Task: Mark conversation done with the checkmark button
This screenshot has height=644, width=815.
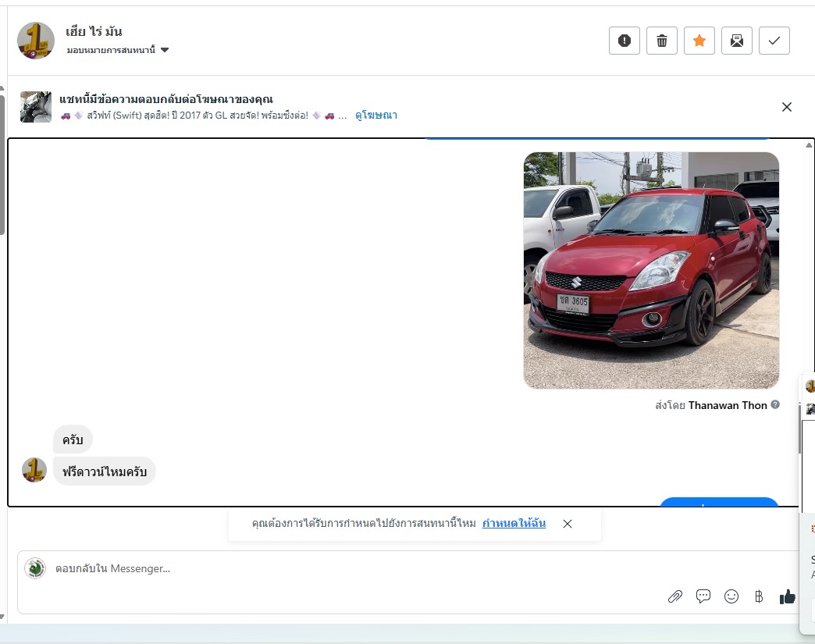Action: (774, 41)
